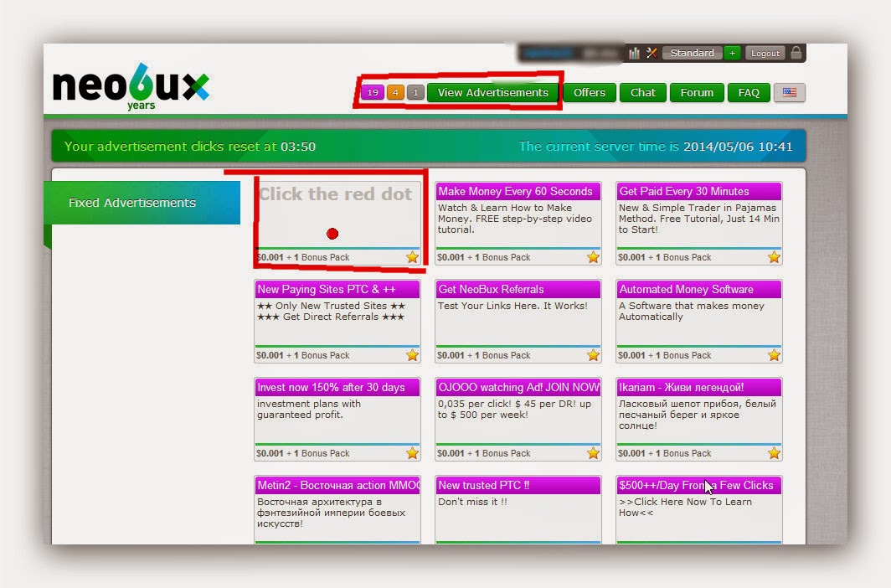
Task: Click 'Test Your Links Here. It Works!' text
Action: [x=512, y=306]
